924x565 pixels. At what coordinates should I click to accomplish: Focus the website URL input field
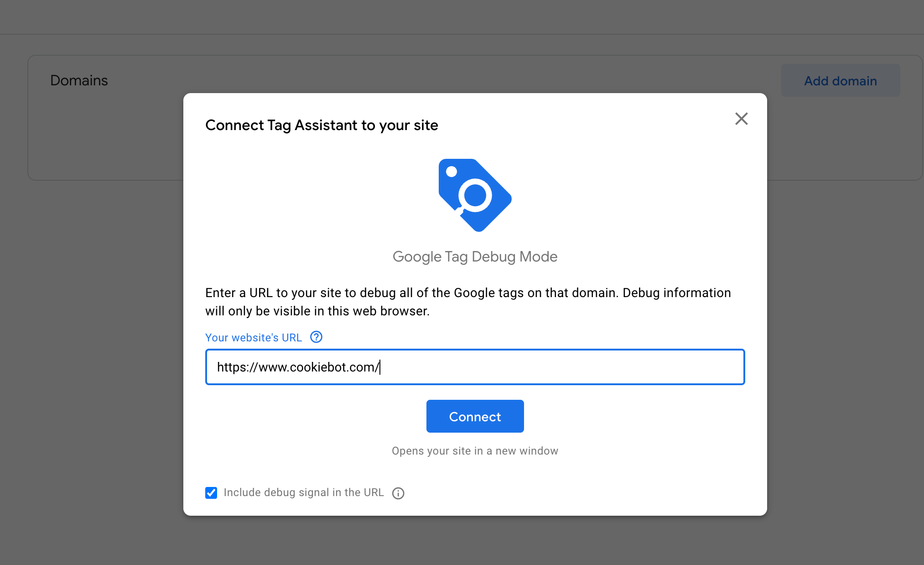[475, 367]
